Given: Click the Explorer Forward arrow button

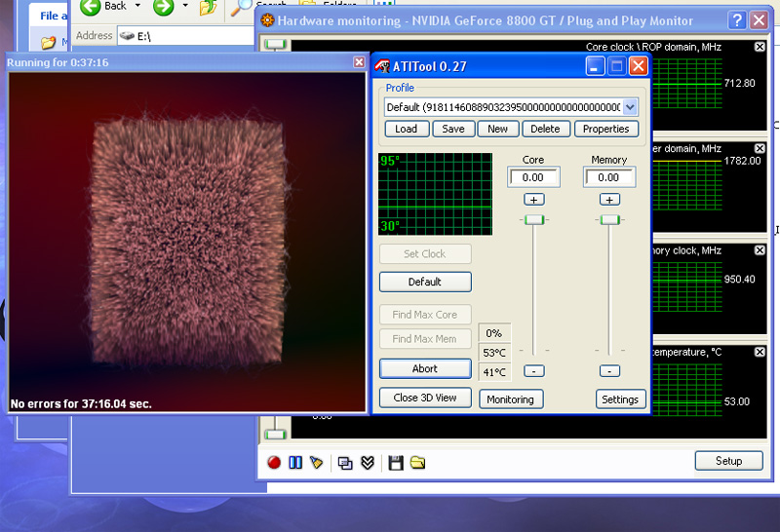Looking at the screenshot, I should [163, 7].
